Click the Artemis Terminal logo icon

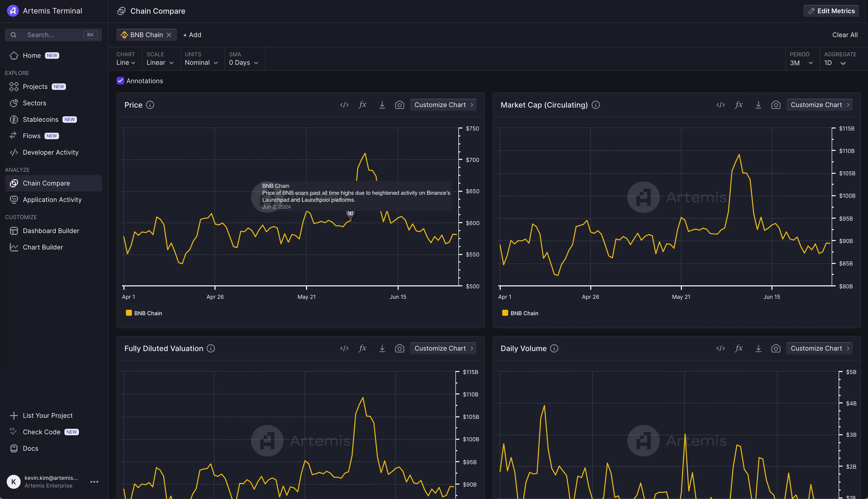coord(13,11)
